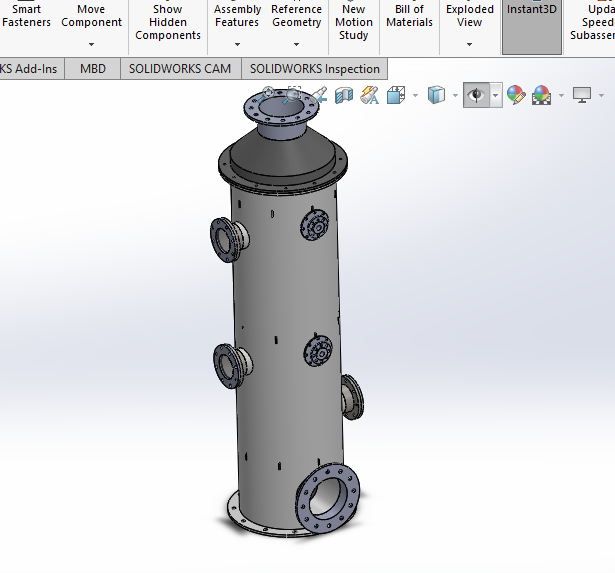Expand the Move Component dropdown arrow
Screen dimensions: 615x573
point(91,44)
